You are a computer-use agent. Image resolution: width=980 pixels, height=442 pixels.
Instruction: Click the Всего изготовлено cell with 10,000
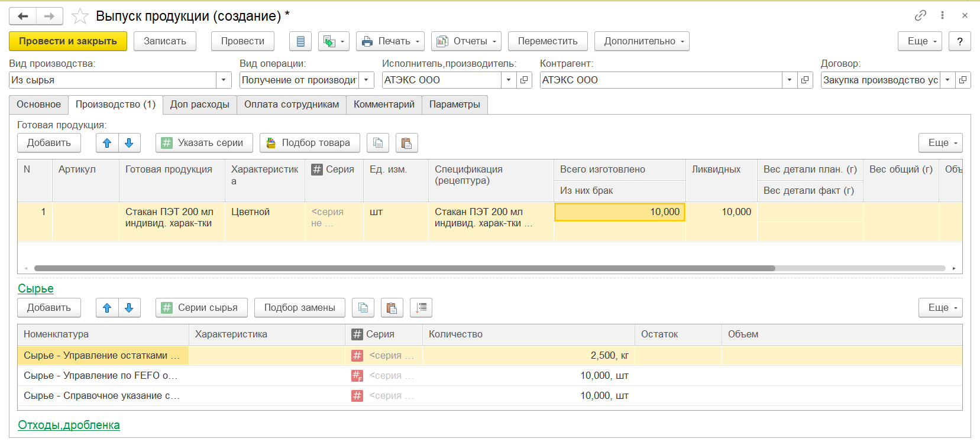pos(619,212)
